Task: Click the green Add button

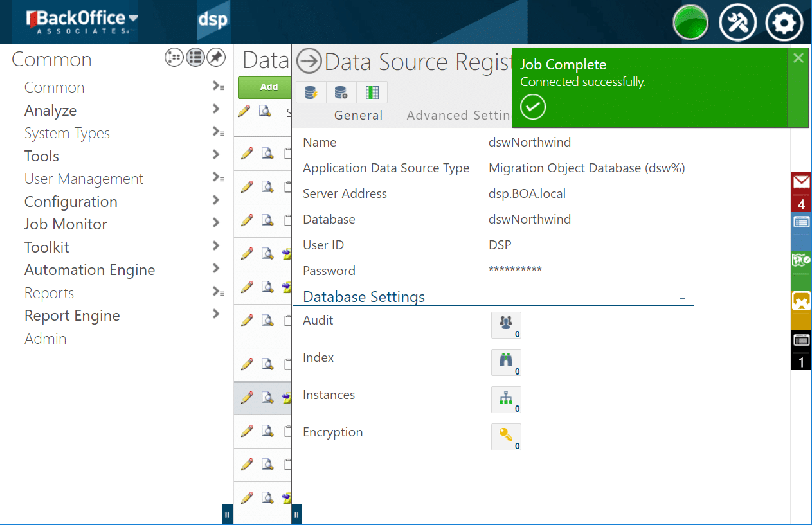Action: click(269, 87)
